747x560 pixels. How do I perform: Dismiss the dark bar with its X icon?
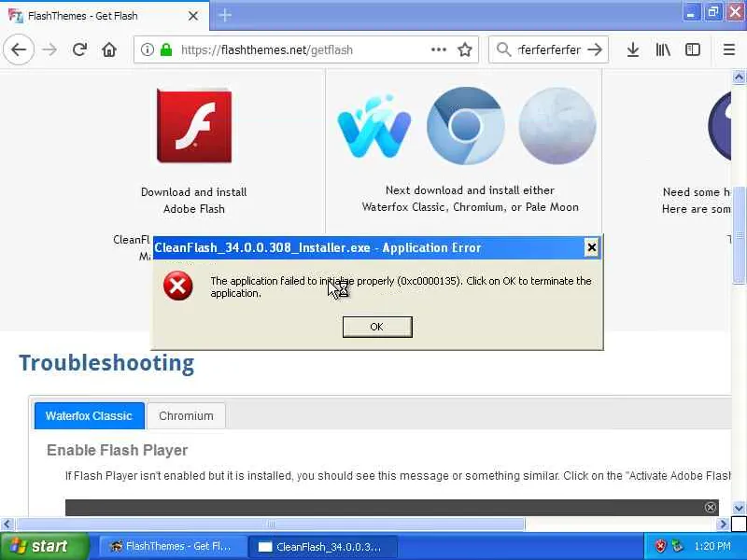[x=710, y=507]
